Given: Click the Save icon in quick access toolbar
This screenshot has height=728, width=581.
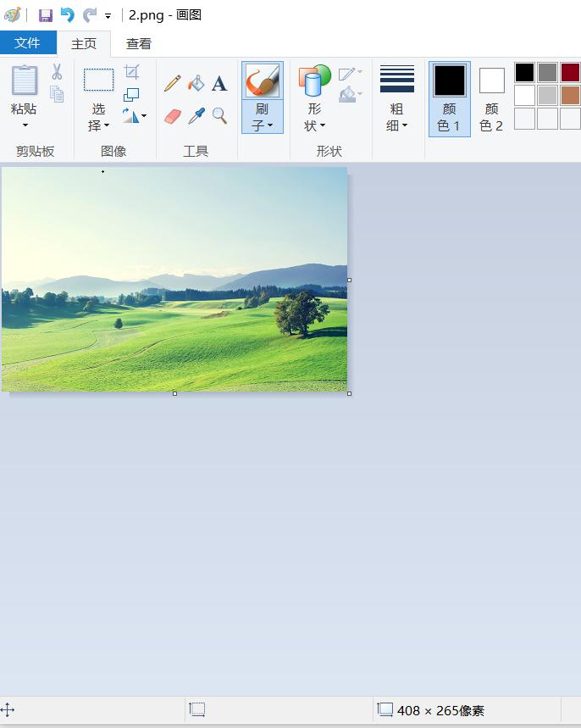Looking at the screenshot, I should tap(46, 15).
